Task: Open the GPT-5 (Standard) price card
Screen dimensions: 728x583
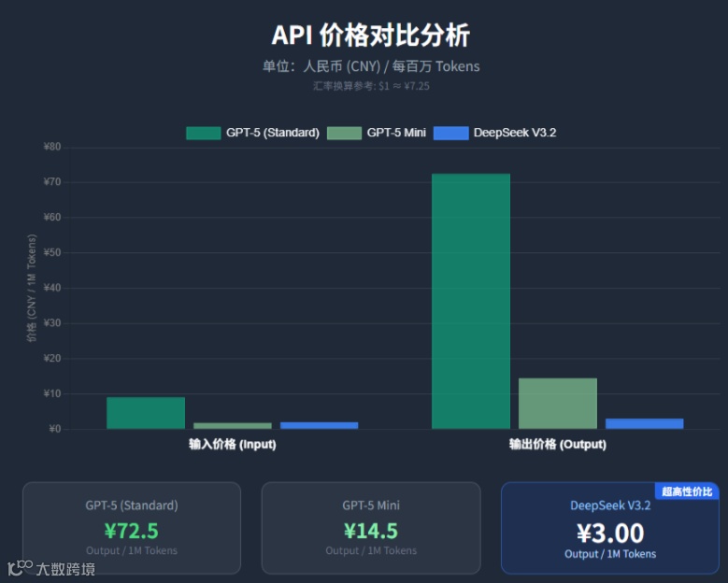Action: click(x=132, y=528)
